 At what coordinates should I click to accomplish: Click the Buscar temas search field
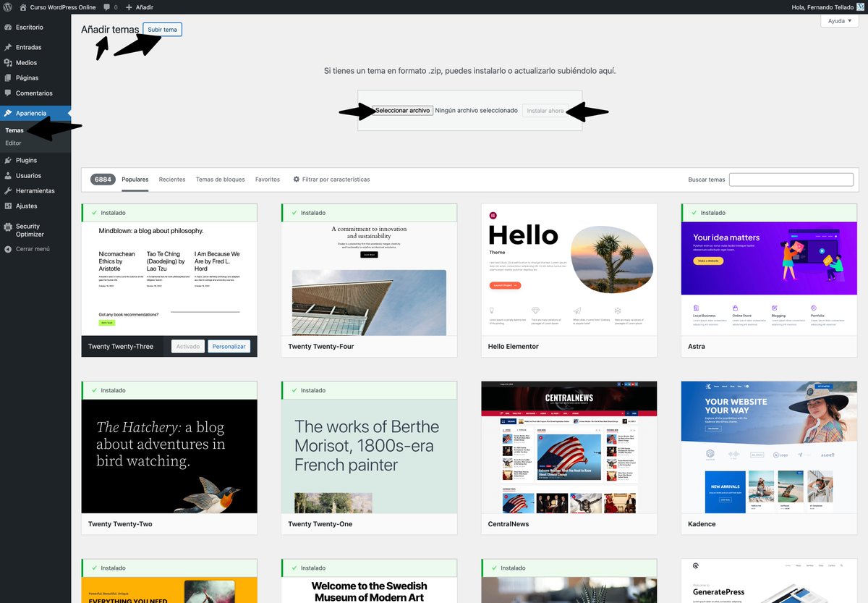click(791, 179)
